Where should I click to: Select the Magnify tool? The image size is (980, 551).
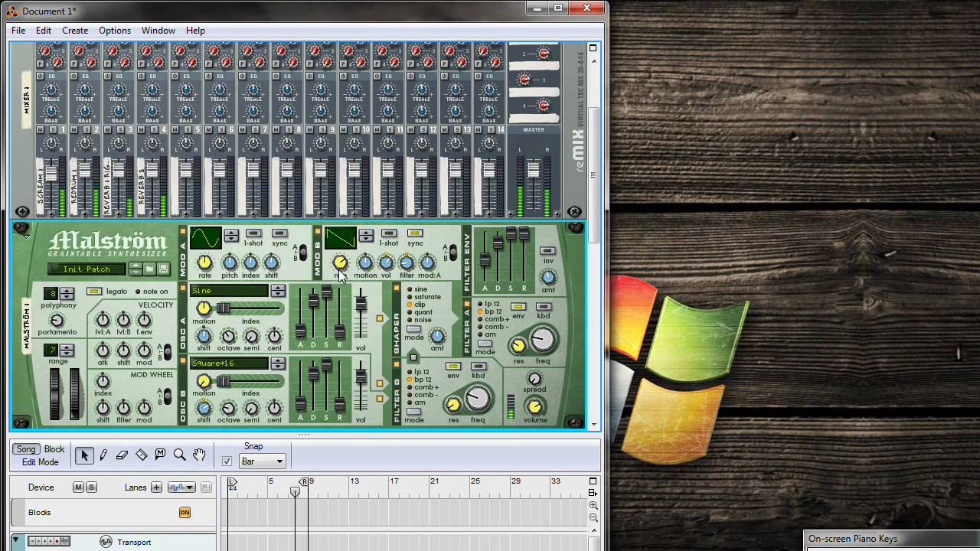point(180,455)
